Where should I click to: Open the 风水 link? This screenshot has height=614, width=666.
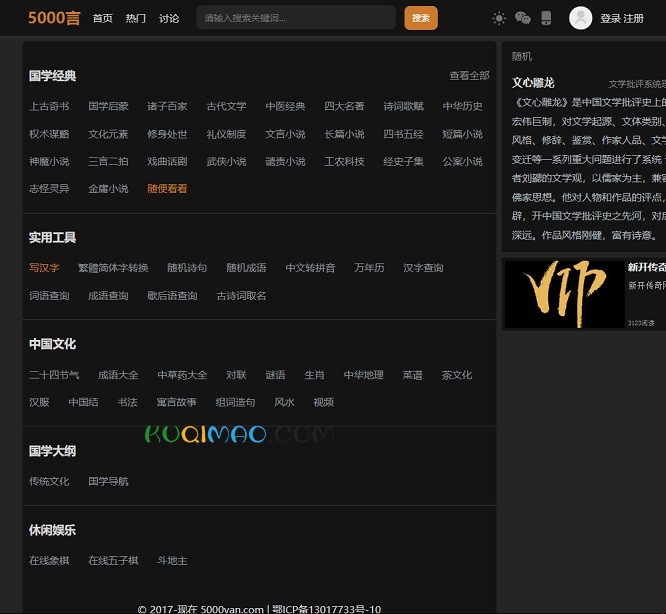[285, 403]
